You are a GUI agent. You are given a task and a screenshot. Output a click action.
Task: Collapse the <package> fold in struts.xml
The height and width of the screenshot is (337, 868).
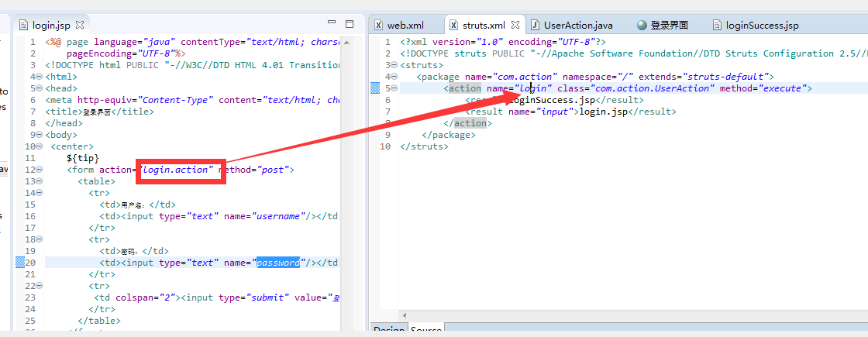coord(394,77)
